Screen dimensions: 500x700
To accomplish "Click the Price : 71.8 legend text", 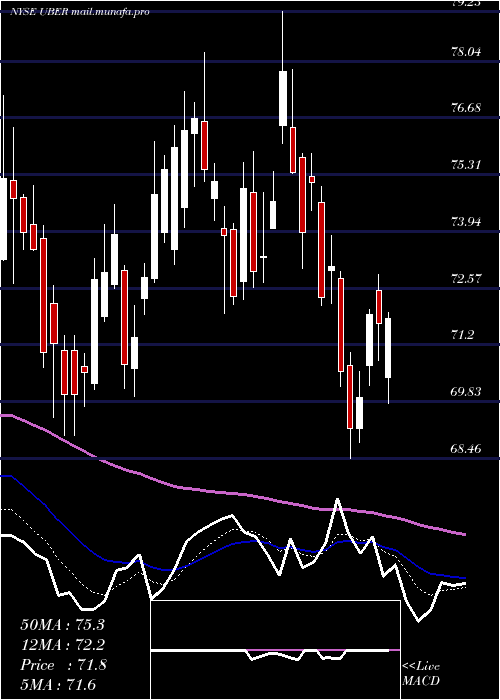I will tap(63, 665).
